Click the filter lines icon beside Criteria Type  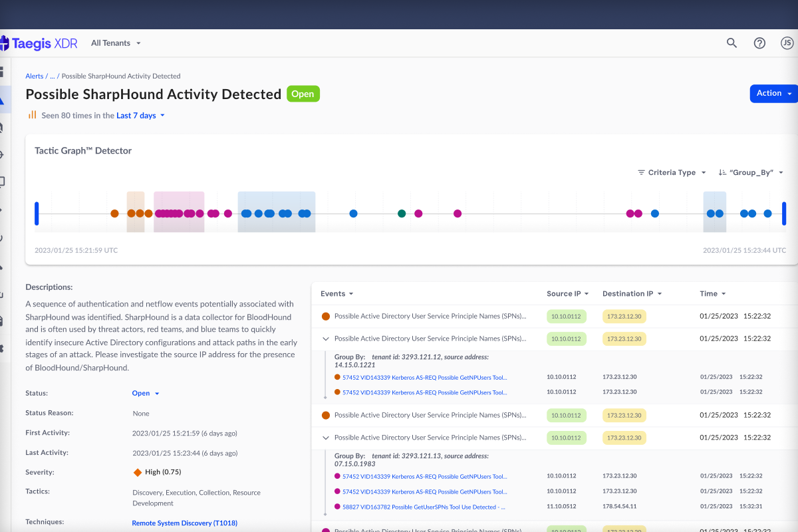point(642,172)
